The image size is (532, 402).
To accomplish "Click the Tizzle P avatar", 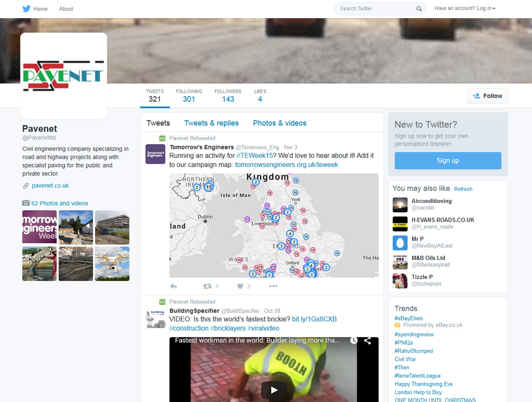I will [400, 281].
